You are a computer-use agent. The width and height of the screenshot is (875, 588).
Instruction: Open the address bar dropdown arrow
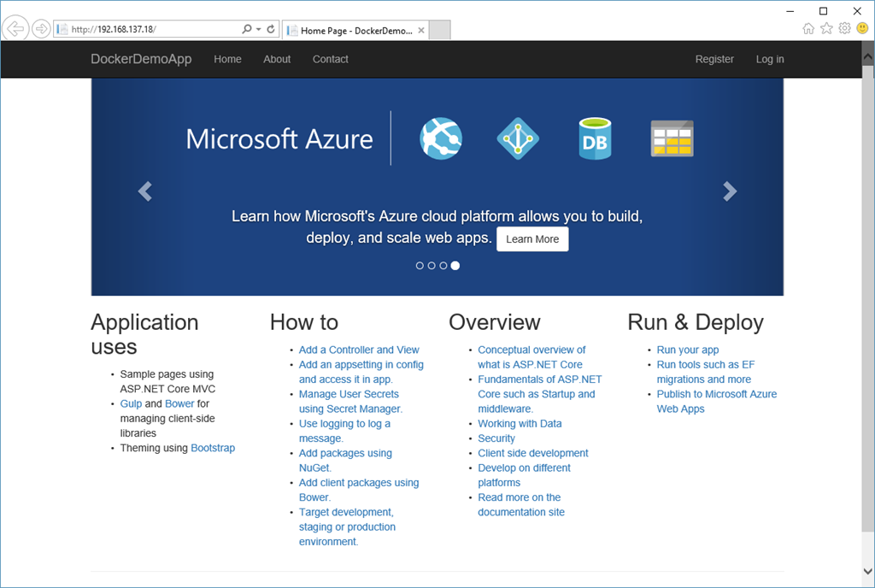point(258,29)
